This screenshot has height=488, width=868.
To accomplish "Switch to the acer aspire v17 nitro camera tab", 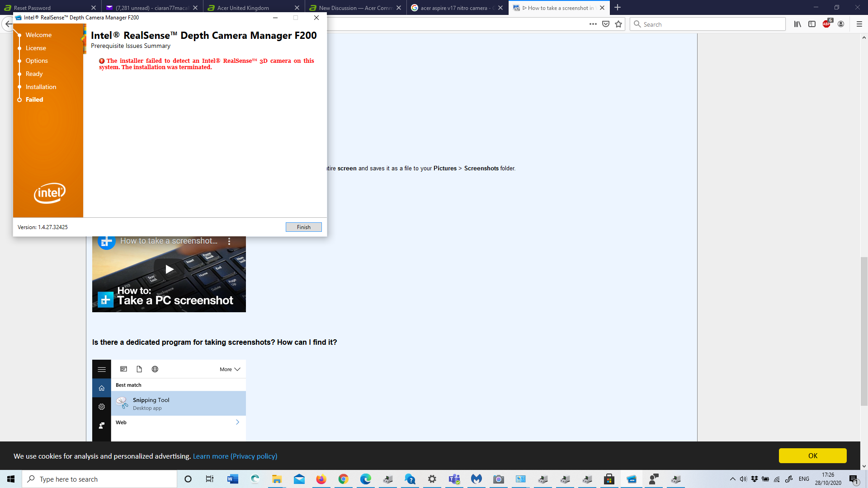I will [x=457, y=8].
